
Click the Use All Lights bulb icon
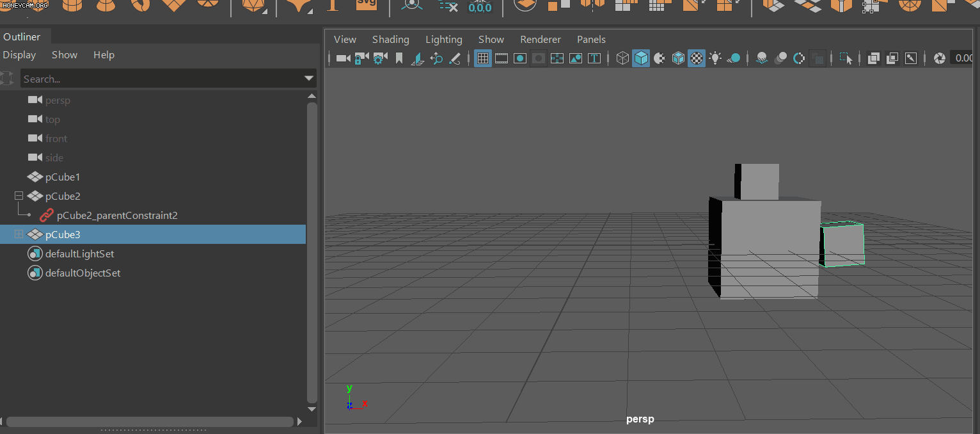(x=715, y=58)
